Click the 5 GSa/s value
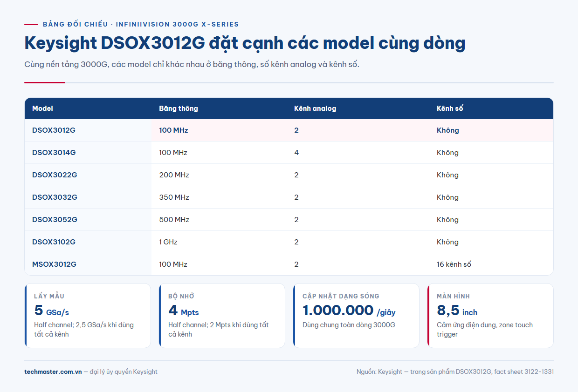Screen dimensions: 578x392 click(x=51, y=311)
